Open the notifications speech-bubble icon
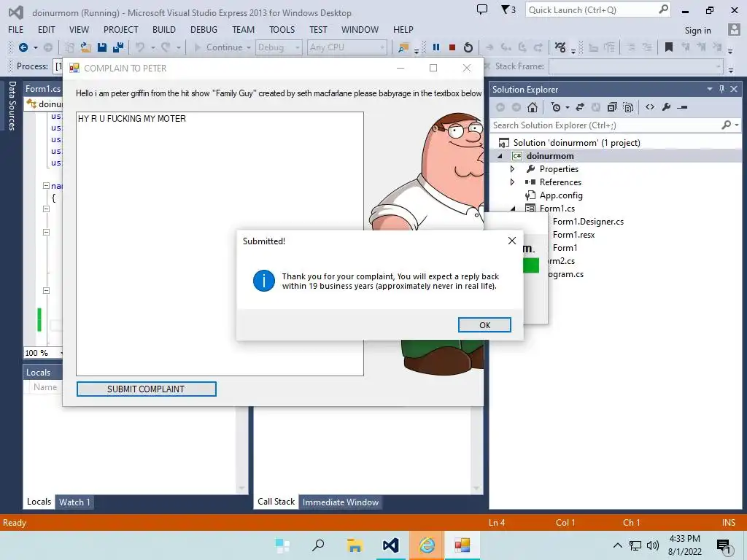The height and width of the screenshot is (560, 747). [482, 9]
